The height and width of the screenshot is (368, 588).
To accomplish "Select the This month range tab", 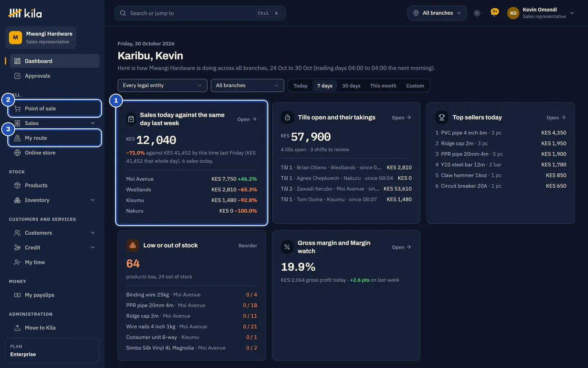I will point(383,85).
